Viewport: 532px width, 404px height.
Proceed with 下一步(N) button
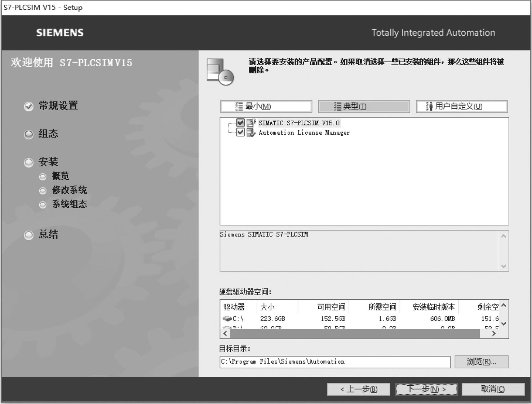point(426,389)
